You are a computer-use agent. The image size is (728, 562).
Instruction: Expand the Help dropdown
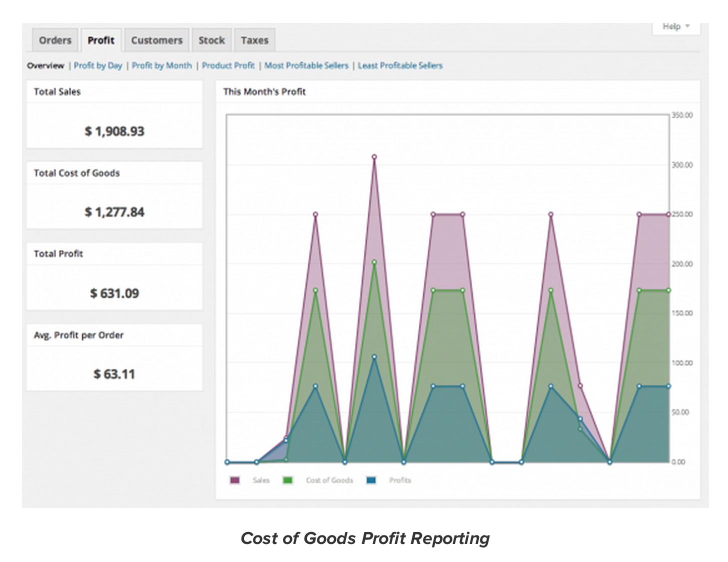point(676,26)
